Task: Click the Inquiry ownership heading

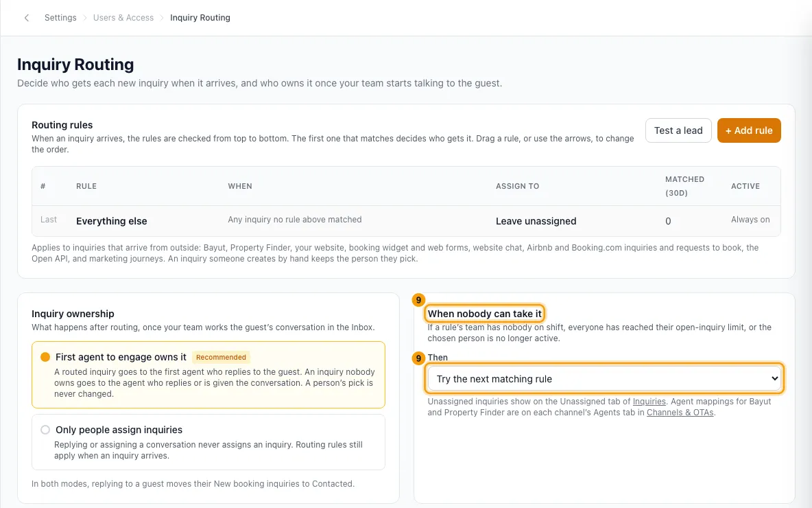Action: point(73,314)
